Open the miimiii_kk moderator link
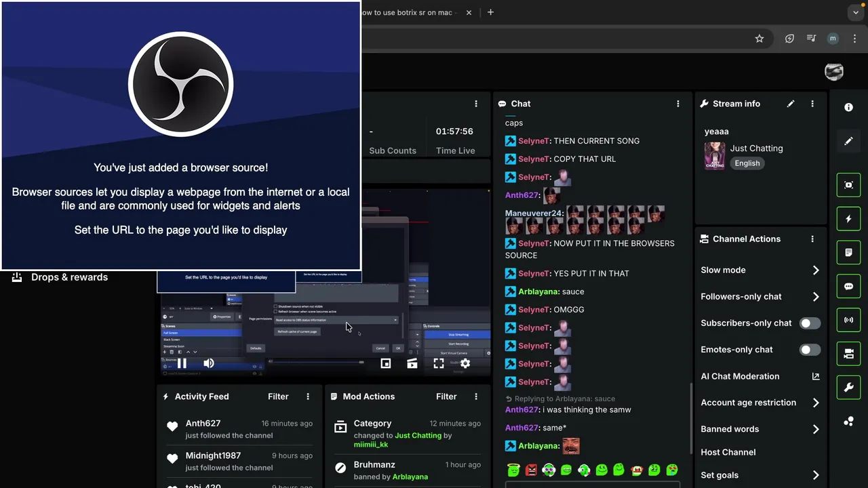The width and height of the screenshot is (868, 488). coord(371,445)
